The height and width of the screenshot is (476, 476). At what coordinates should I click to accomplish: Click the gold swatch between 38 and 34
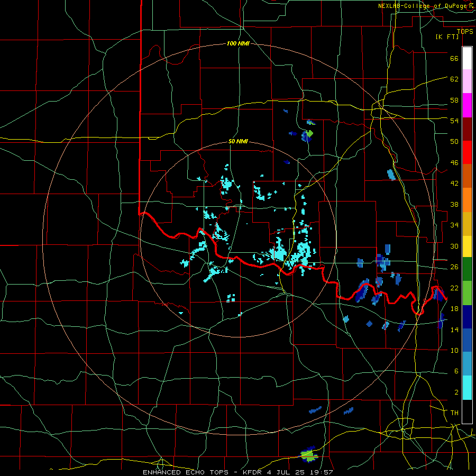pos(467,224)
